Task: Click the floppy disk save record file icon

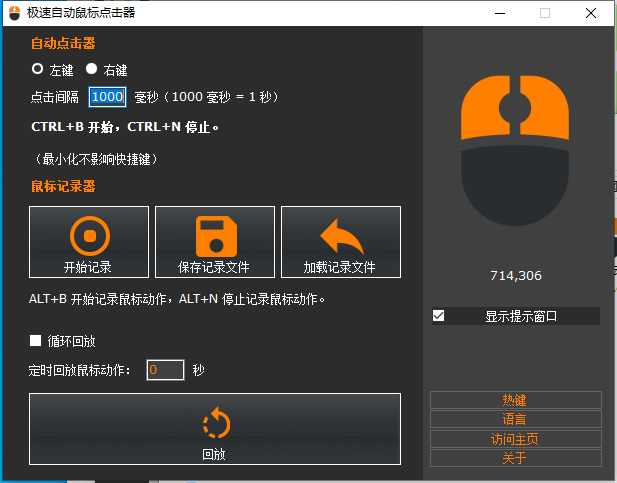Action: pos(215,236)
